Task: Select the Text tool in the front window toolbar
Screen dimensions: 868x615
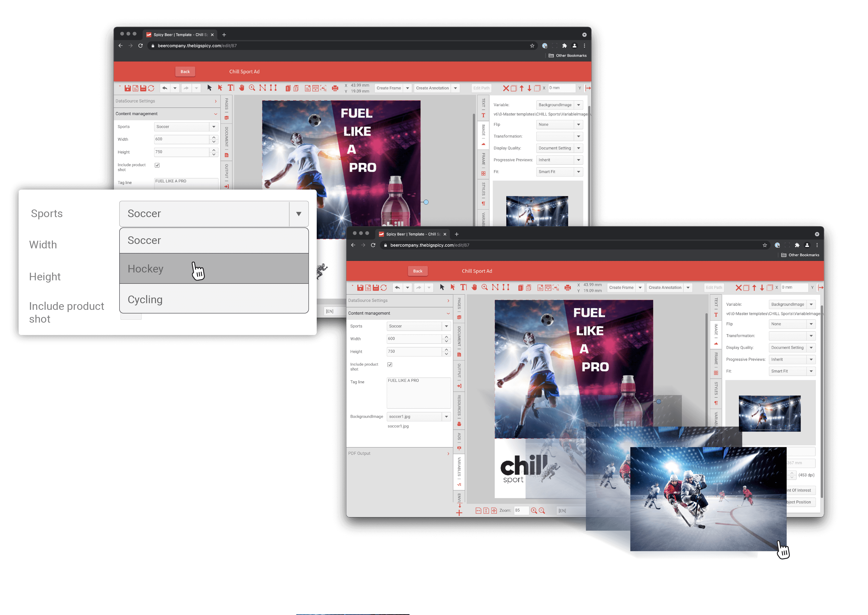Action: (x=464, y=287)
